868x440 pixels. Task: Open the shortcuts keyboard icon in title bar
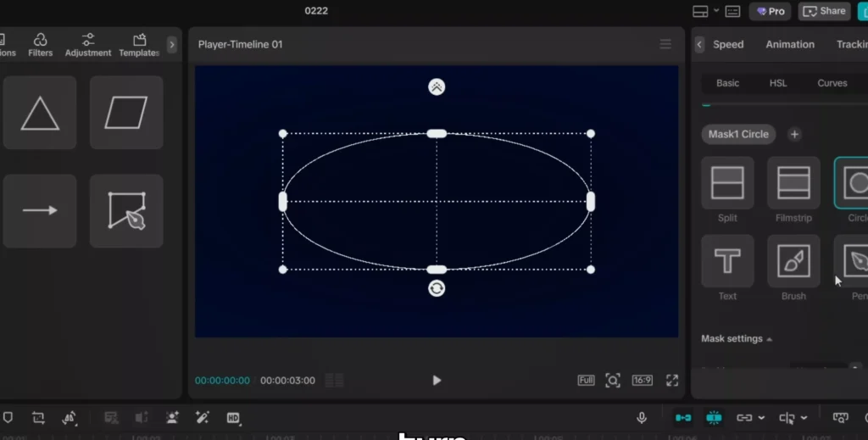(732, 11)
